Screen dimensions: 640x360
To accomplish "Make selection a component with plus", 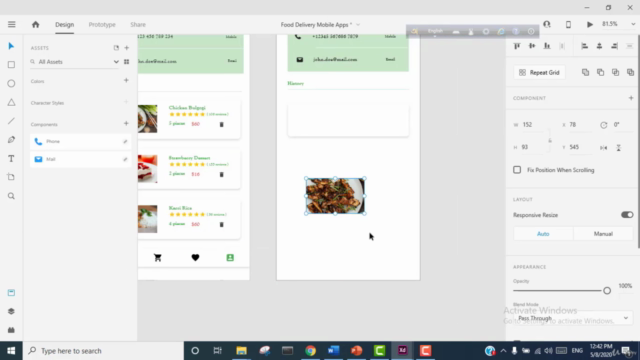I will coord(631,98).
